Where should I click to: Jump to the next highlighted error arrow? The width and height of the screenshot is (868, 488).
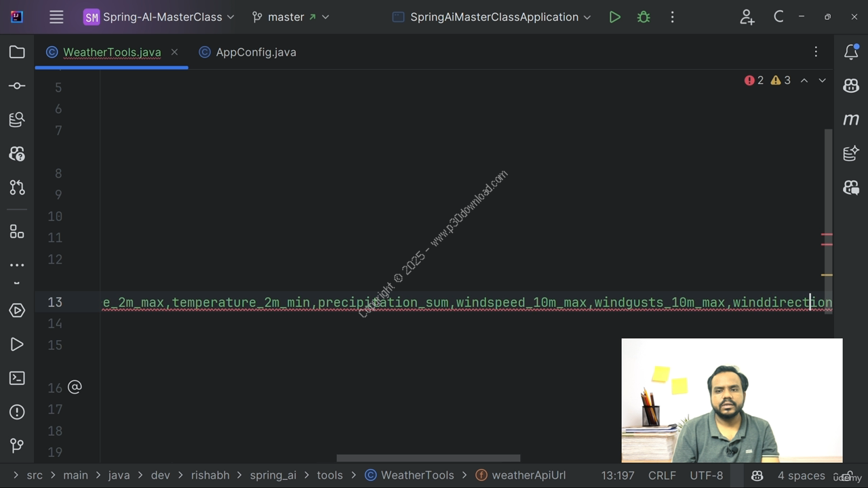[x=822, y=81]
